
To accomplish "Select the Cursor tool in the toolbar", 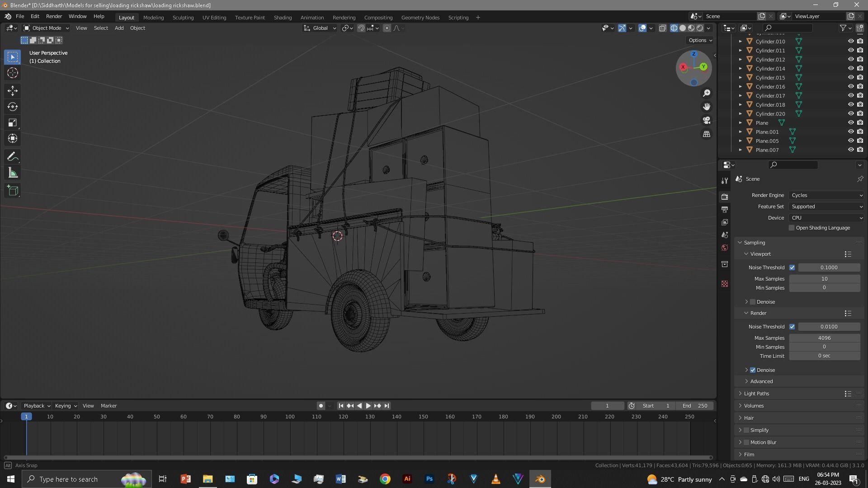I will point(13,73).
